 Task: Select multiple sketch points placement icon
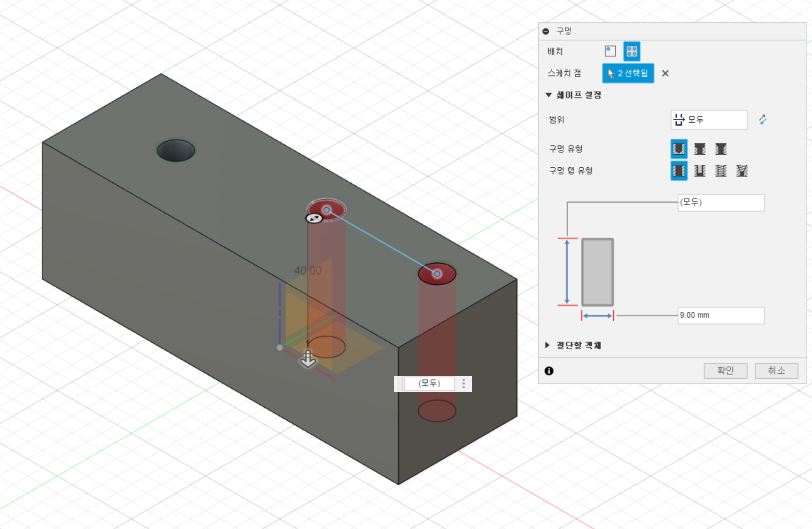tap(632, 51)
